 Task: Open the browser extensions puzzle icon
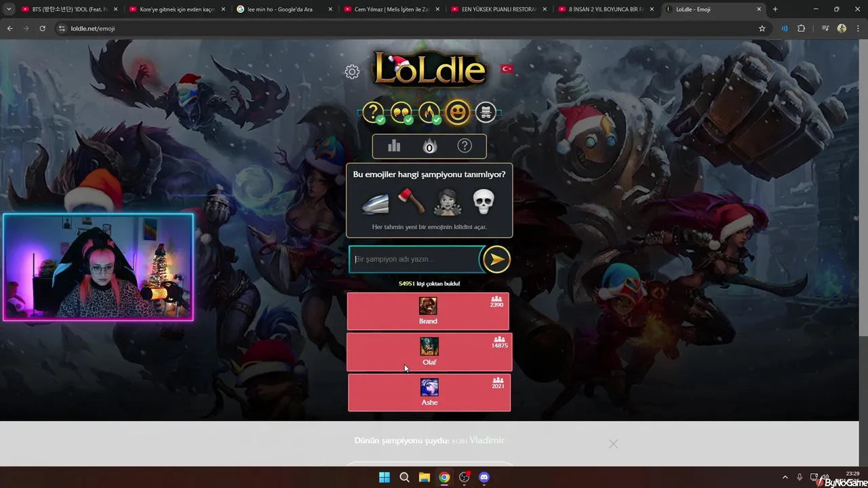click(x=802, y=28)
